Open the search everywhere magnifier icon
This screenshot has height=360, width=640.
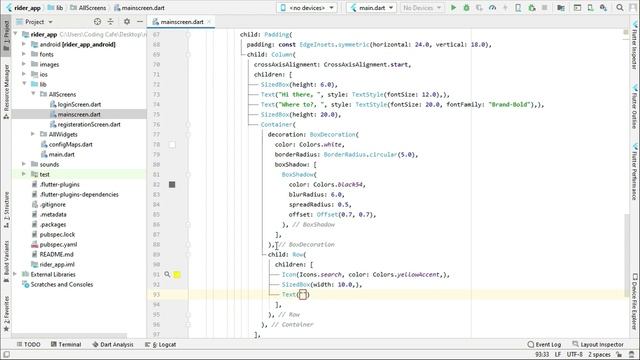pyautogui.click(x=620, y=8)
